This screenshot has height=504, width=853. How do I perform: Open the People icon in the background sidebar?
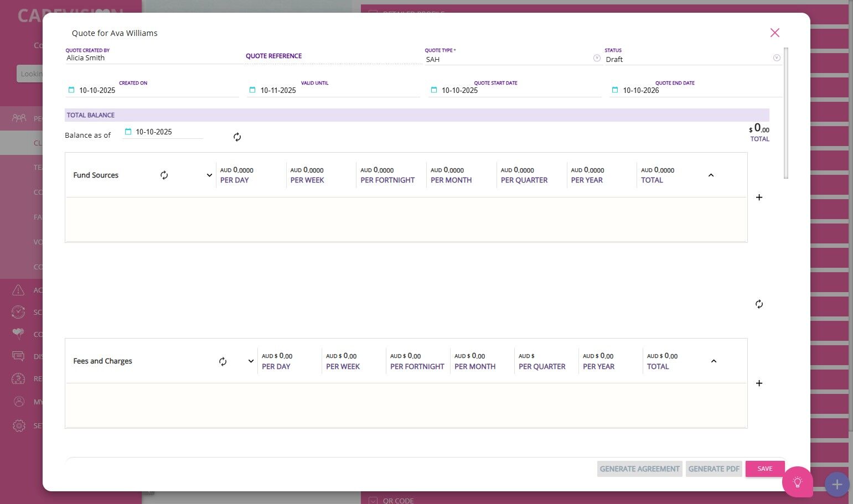click(x=19, y=118)
